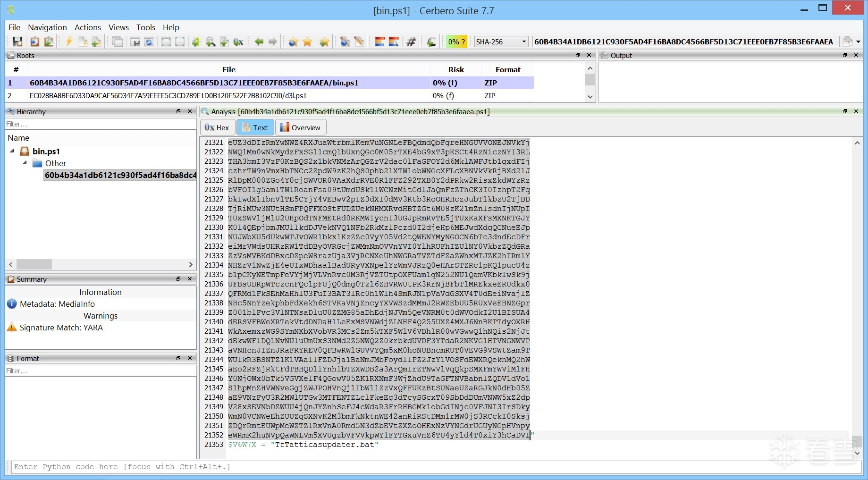Click the magnifier search toolbar icon
The width and height of the screenshot is (868, 480).
pos(211,42)
